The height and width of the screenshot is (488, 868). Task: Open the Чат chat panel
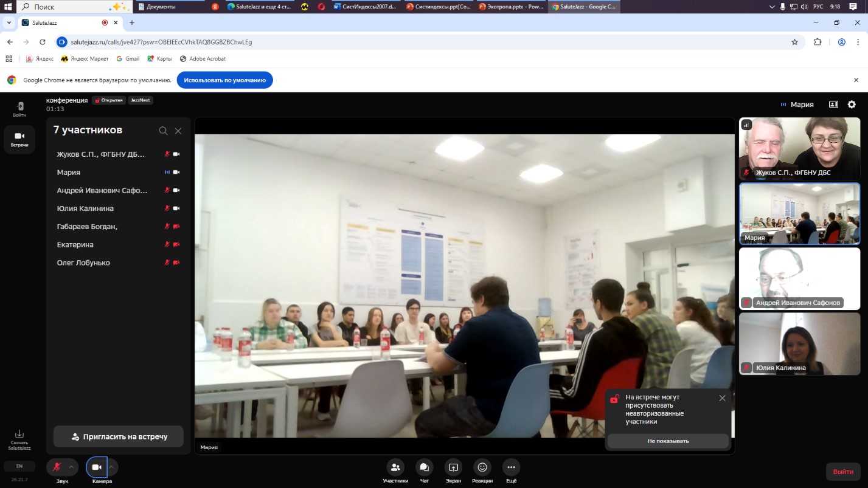pos(424,467)
